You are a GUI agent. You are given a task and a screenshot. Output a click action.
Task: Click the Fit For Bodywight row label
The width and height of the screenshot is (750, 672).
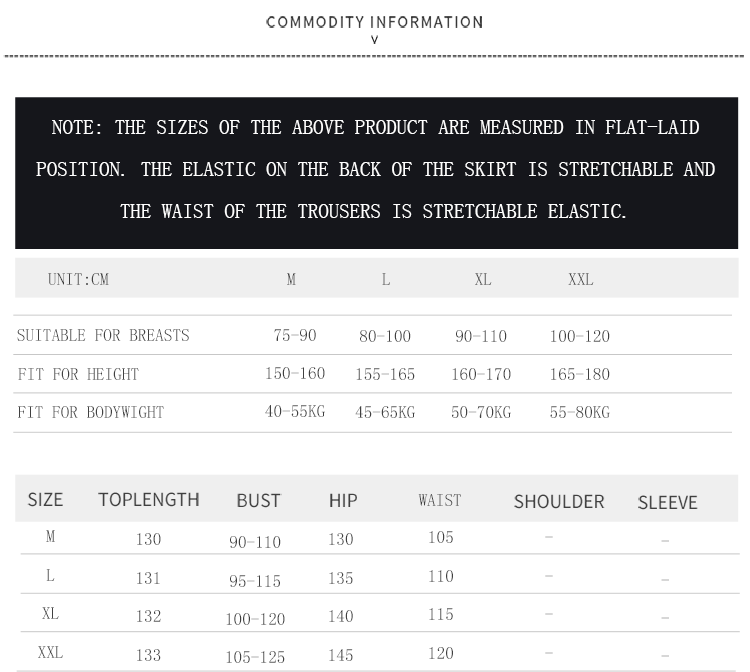click(91, 412)
